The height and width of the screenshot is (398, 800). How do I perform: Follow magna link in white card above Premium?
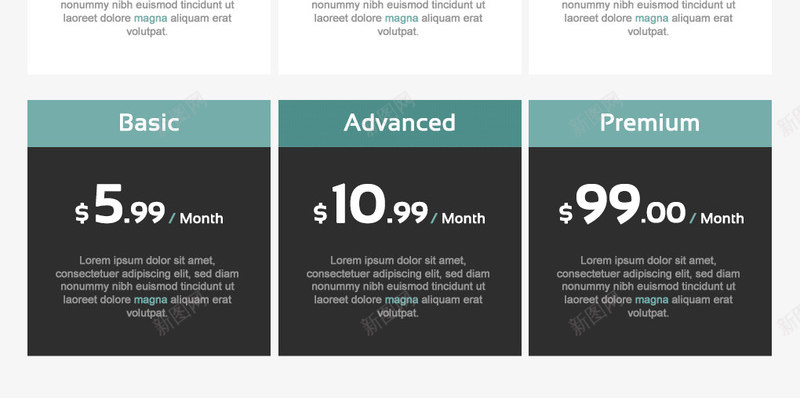coord(652,18)
